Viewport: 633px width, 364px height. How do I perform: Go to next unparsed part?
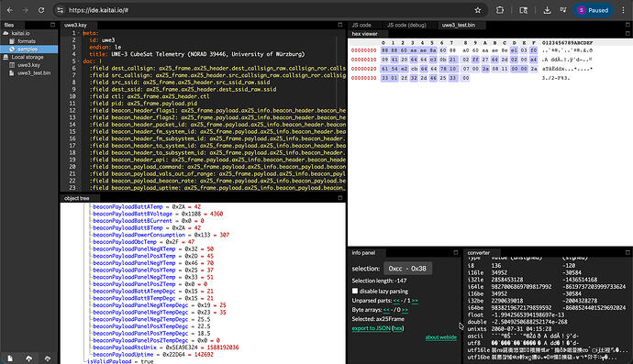coord(415,301)
